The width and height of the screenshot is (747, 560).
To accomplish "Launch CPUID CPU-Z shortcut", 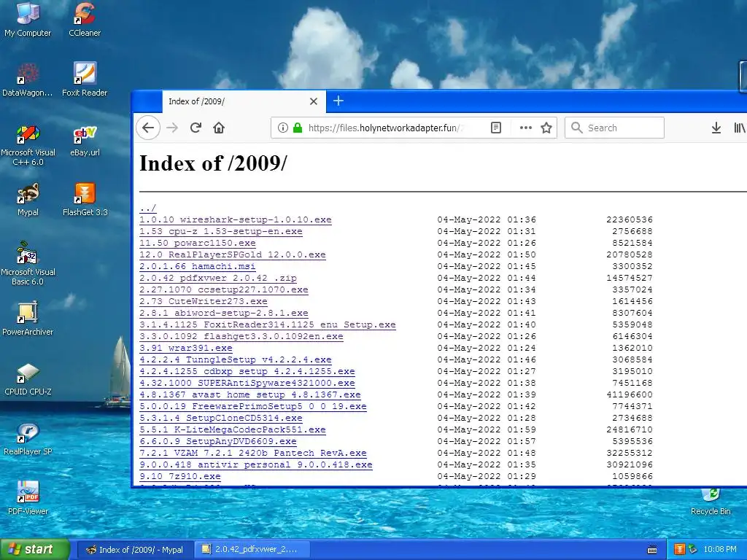I will 28,379.
